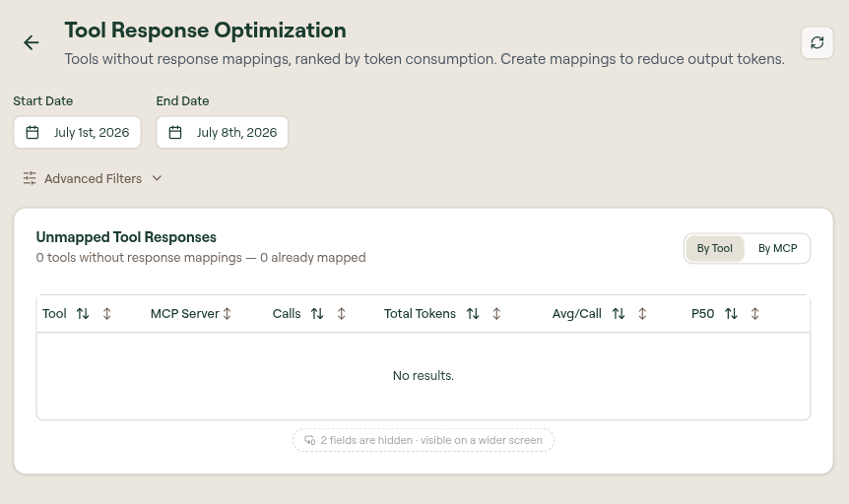Click the dark up-down sort arrows beside P50

(x=731, y=313)
